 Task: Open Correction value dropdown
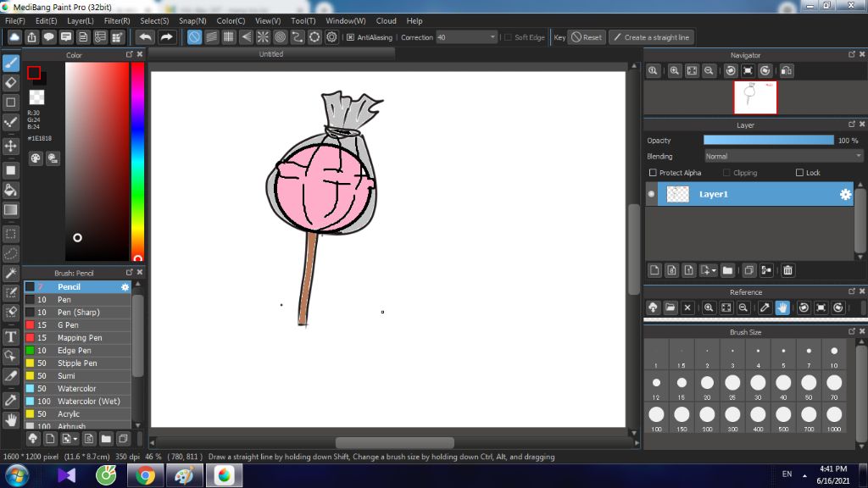(x=492, y=37)
